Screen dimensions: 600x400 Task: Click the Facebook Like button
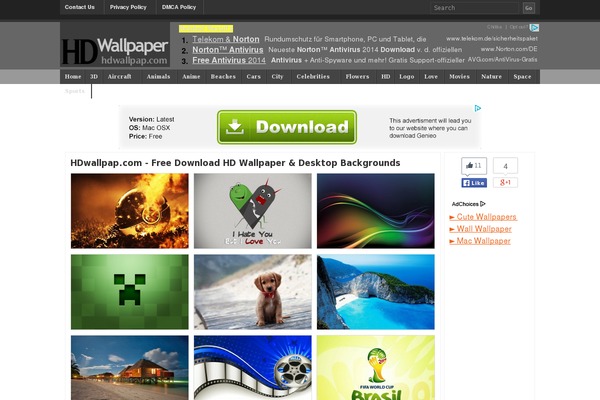474,183
